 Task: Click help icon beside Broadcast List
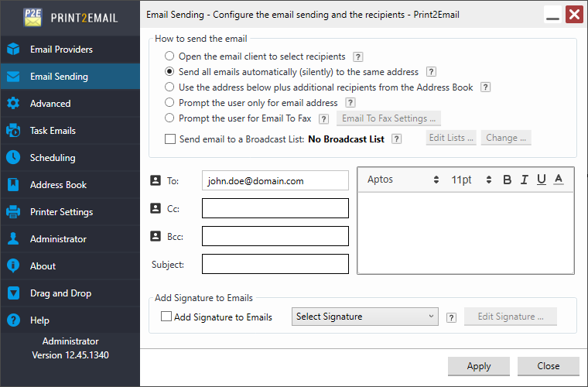coord(397,139)
